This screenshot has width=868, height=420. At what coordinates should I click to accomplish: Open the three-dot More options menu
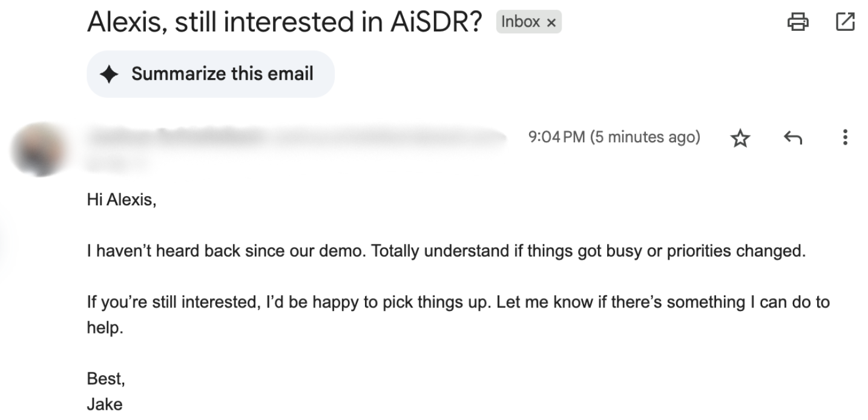[x=845, y=137]
